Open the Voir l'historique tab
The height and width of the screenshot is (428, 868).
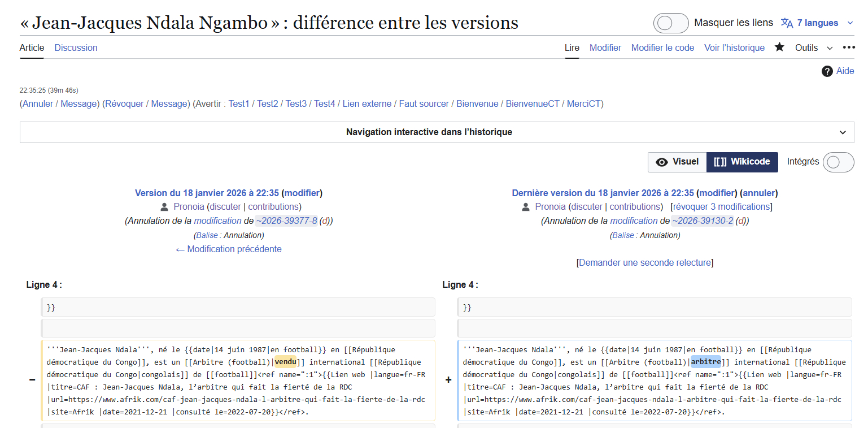point(734,48)
